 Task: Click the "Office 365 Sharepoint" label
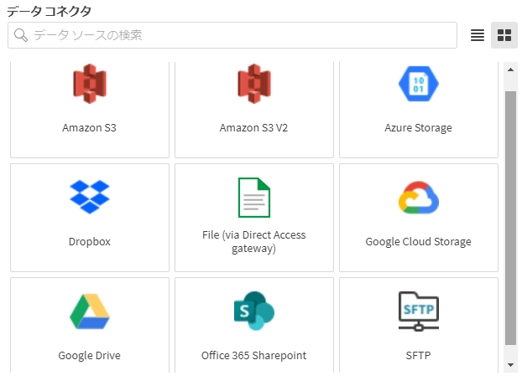[254, 356]
